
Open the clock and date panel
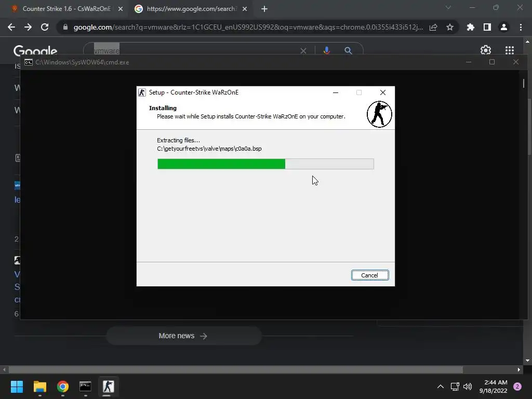pos(494,387)
